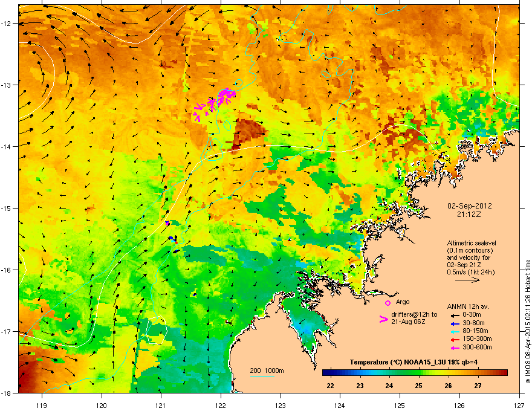Click the "ANMN 12h av." legend heading
Screen dimensions: 532x411
pos(468,307)
